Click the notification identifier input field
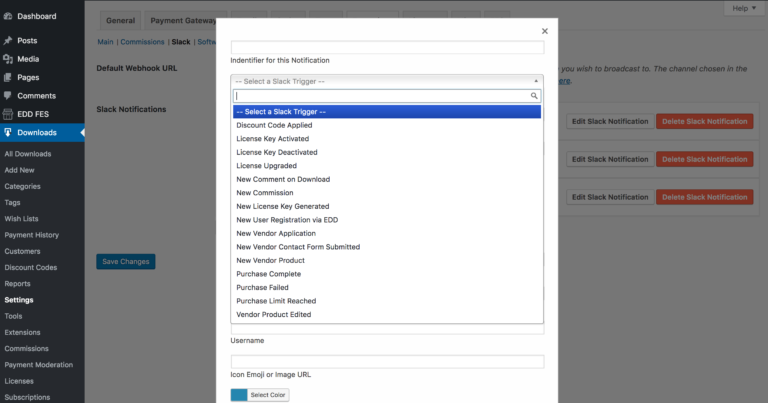 [x=387, y=47]
